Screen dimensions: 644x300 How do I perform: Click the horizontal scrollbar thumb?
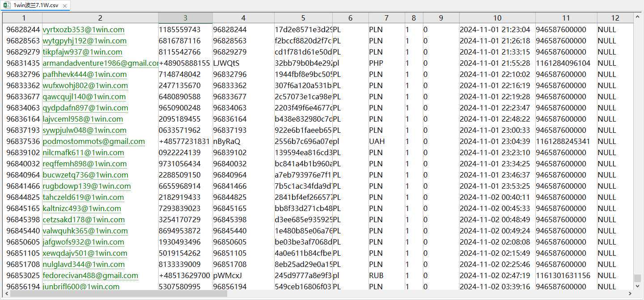point(119,294)
